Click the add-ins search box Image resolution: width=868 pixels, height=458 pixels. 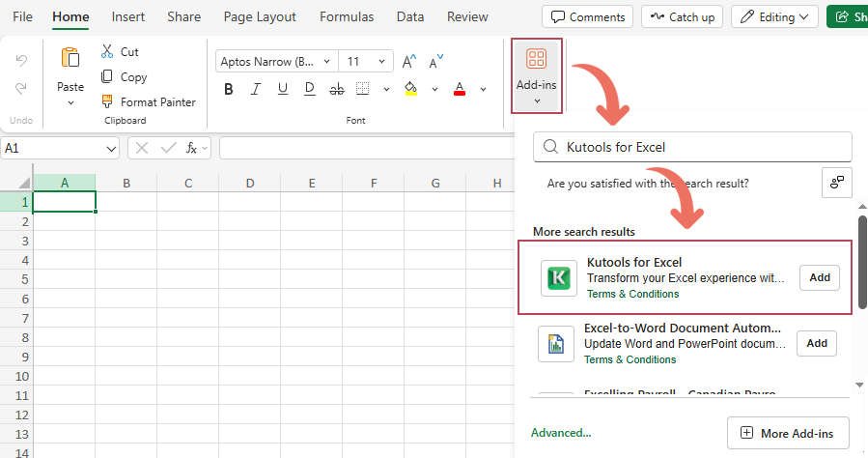click(x=692, y=147)
